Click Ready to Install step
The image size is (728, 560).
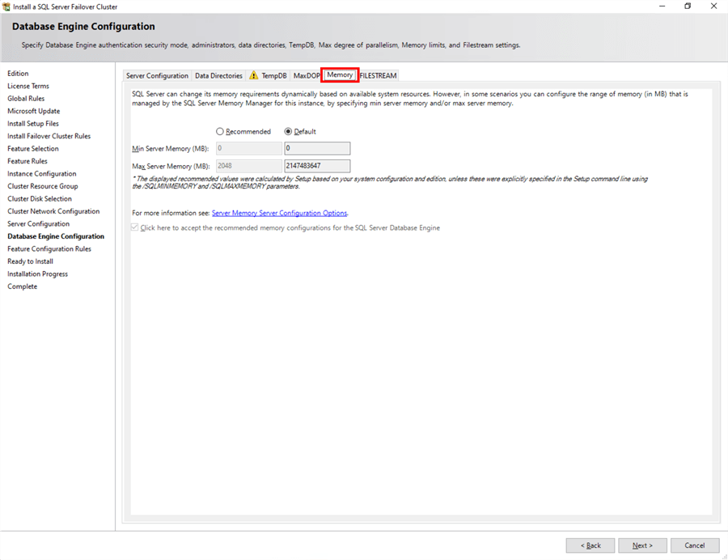point(30,261)
